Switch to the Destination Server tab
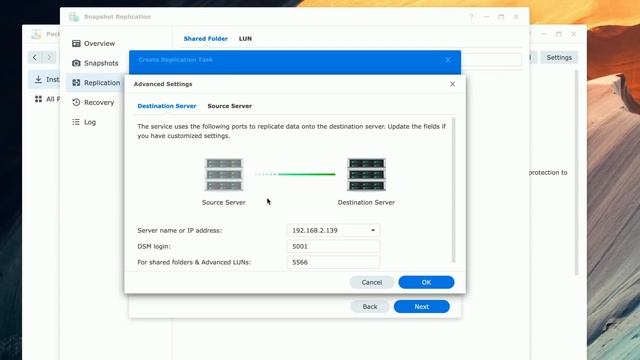 click(167, 106)
